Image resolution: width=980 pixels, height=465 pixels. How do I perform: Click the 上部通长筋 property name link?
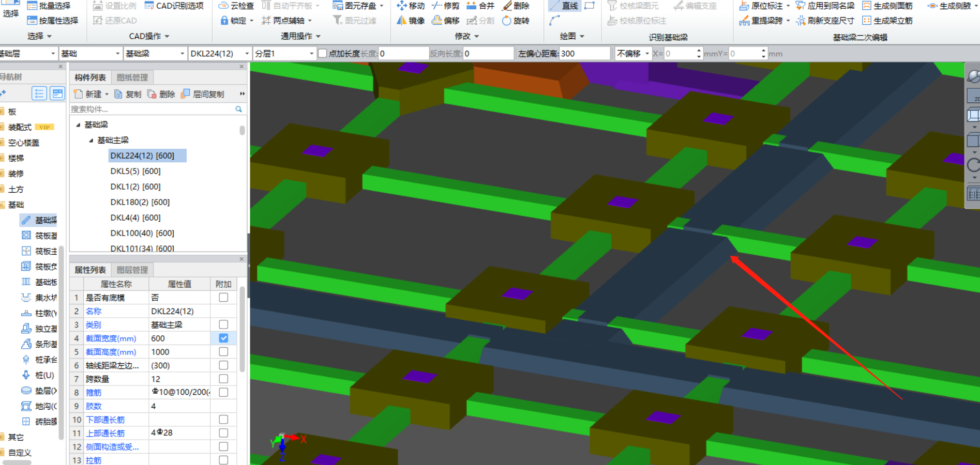105,433
